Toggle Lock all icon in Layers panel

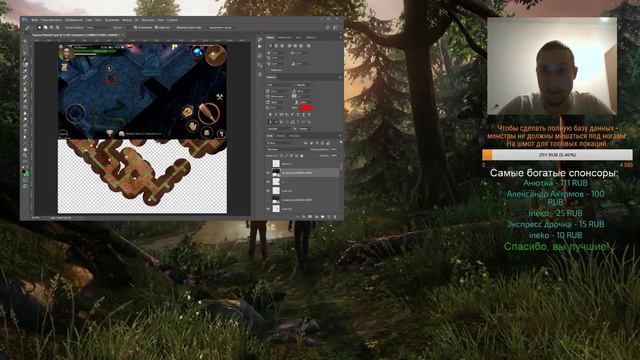click(x=302, y=156)
